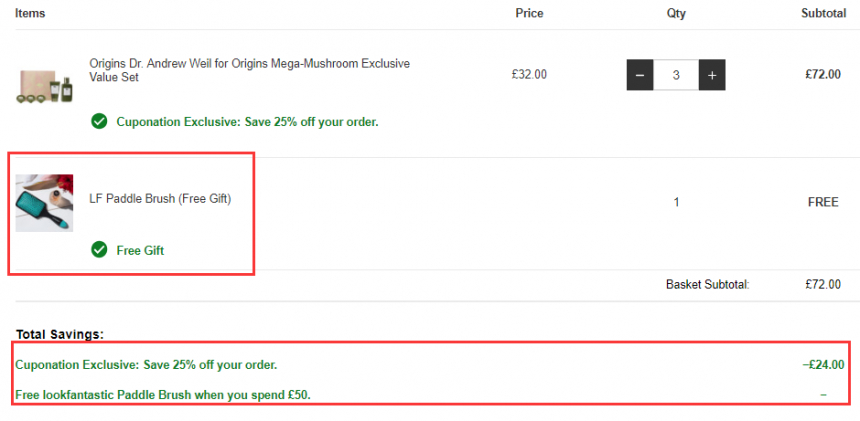Image resolution: width=860 pixels, height=421 pixels.
Task: Open the Origins Dr. Andrew Weil product title
Action: (x=250, y=70)
